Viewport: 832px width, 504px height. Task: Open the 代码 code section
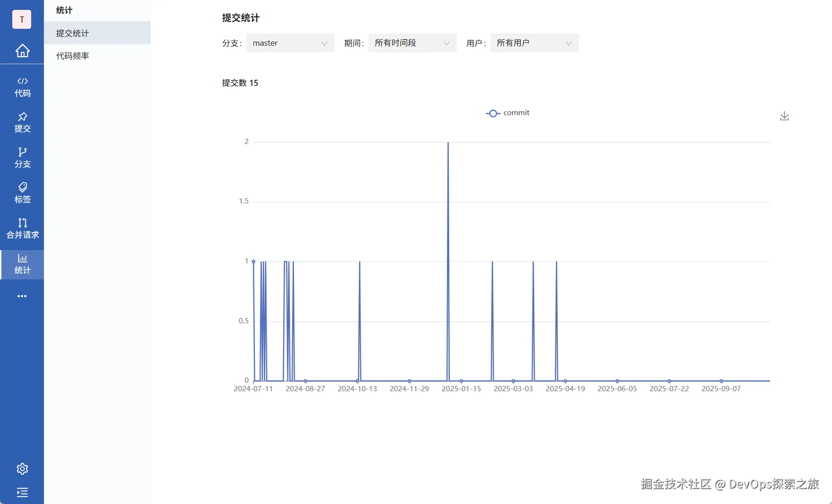click(x=22, y=87)
